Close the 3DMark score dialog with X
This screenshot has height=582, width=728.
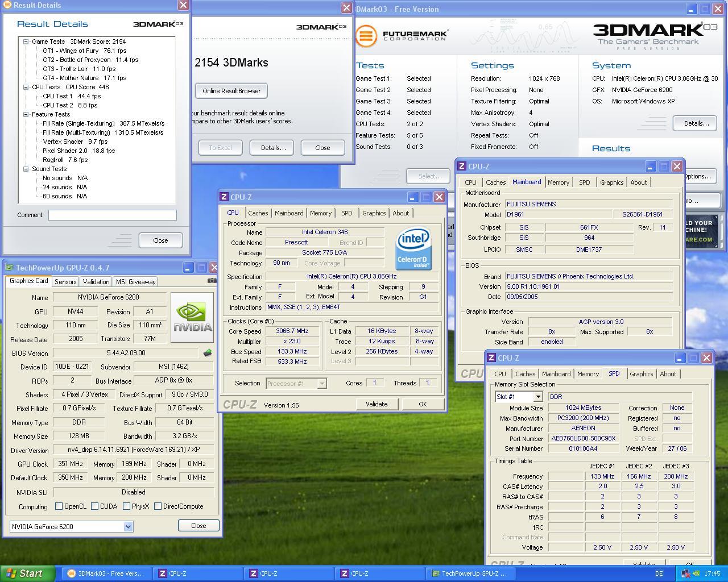346,7
